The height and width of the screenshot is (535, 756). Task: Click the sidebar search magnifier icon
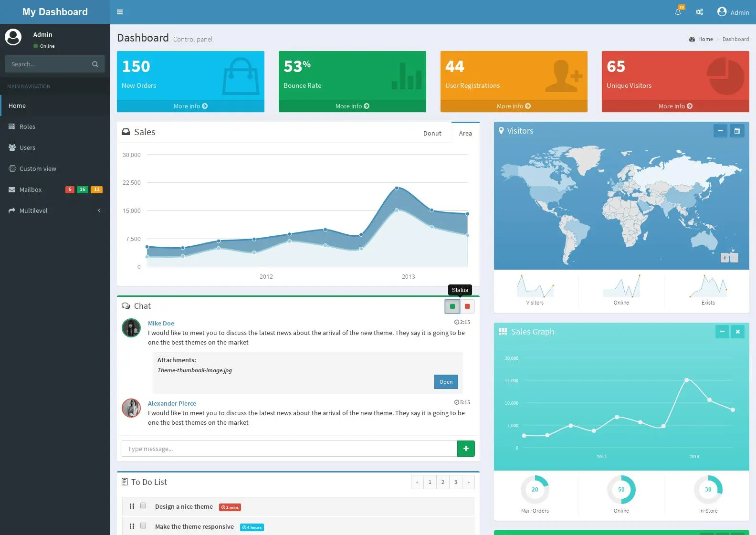tap(95, 64)
